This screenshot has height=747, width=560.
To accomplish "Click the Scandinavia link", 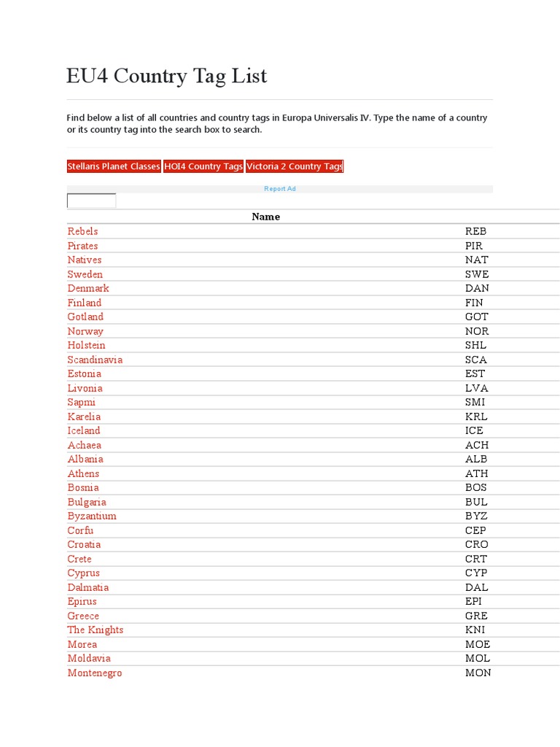I will (x=95, y=360).
